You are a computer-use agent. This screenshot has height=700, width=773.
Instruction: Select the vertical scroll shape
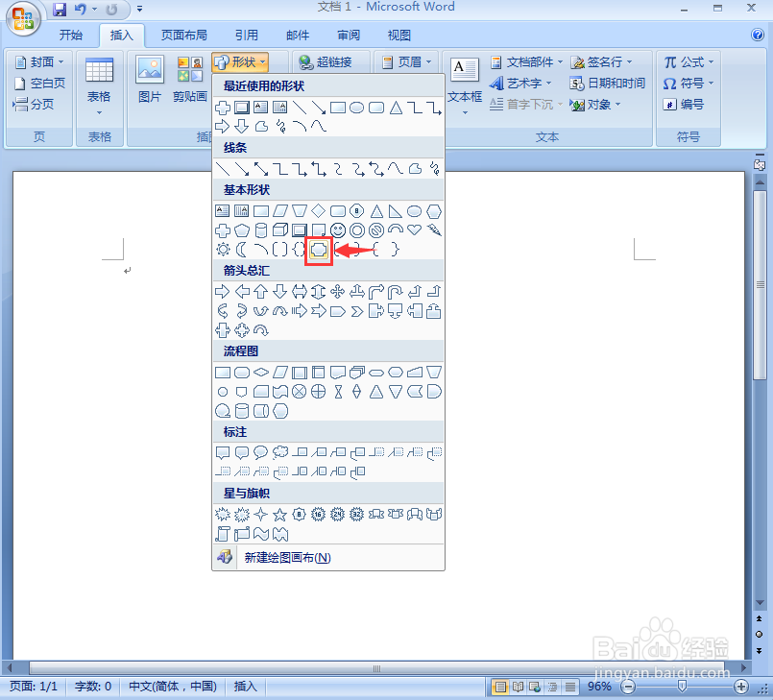(223, 534)
